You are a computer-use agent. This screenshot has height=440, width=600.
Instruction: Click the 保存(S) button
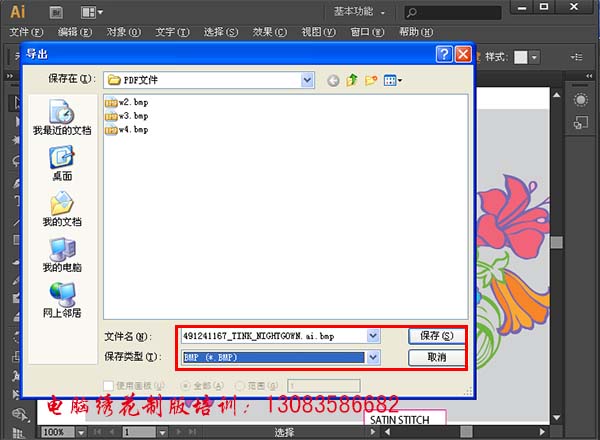tap(436, 336)
